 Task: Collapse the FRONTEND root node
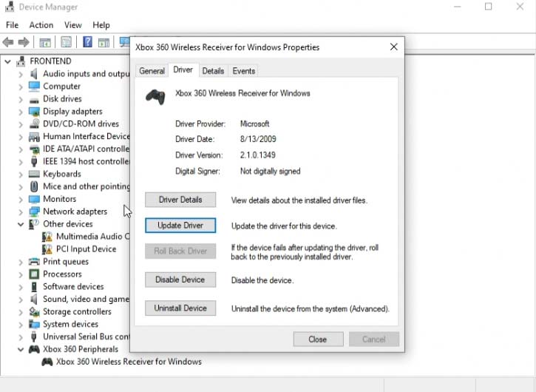pos(7,61)
